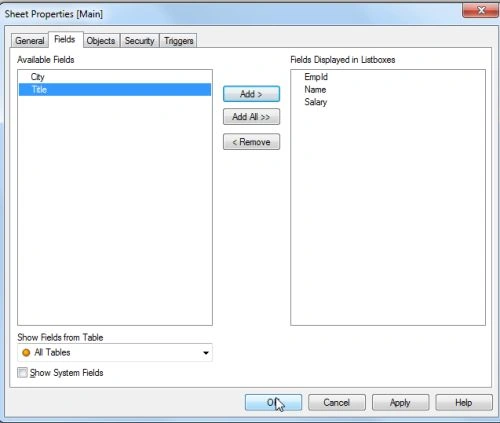Viewport: 500px width, 423px height.
Task: Apply the sheet property changes
Action: [x=400, y=403]
